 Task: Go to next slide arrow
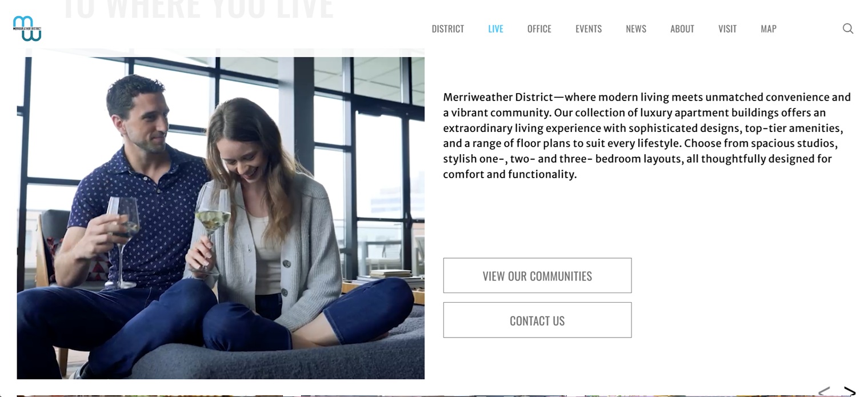850,392
